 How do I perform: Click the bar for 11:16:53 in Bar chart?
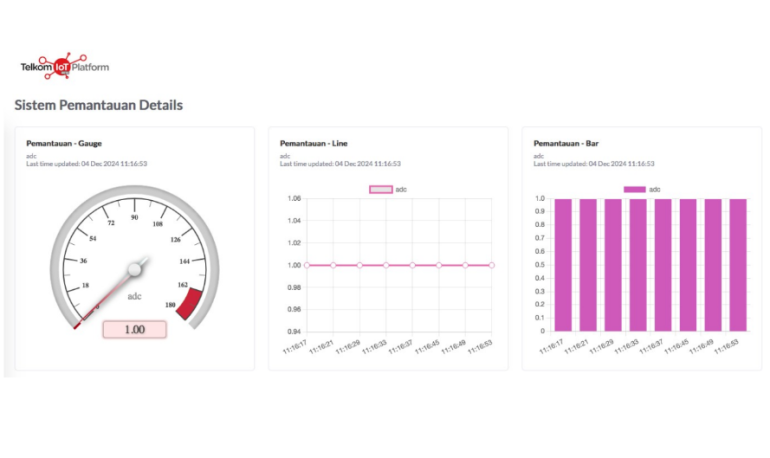click(x=738, y=265)
